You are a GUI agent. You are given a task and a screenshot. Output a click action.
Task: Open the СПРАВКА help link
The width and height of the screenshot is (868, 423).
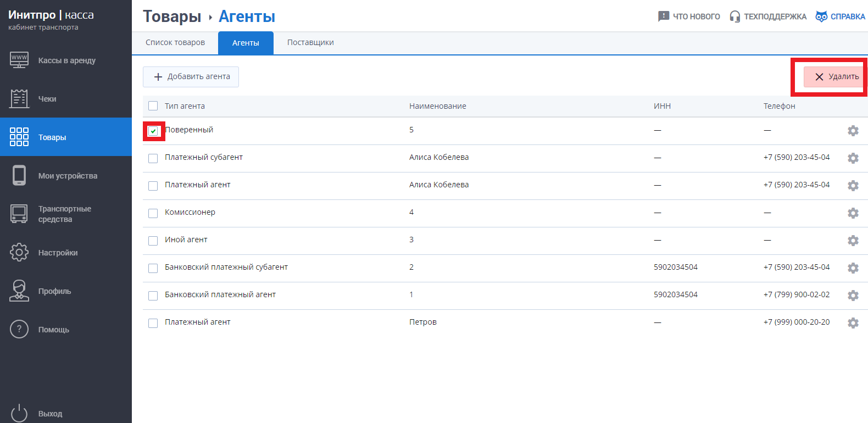(x=841, y=16)
